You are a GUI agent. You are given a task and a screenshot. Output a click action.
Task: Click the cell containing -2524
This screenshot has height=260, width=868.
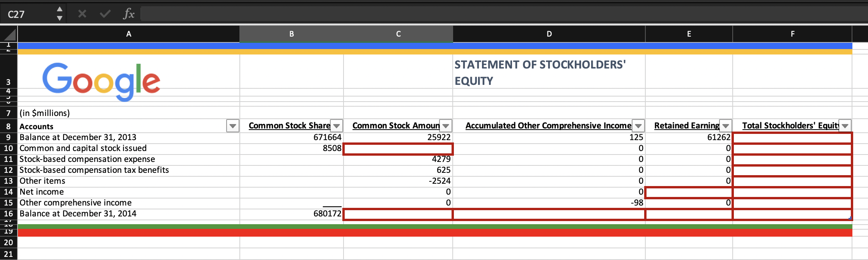coord(398,181)
